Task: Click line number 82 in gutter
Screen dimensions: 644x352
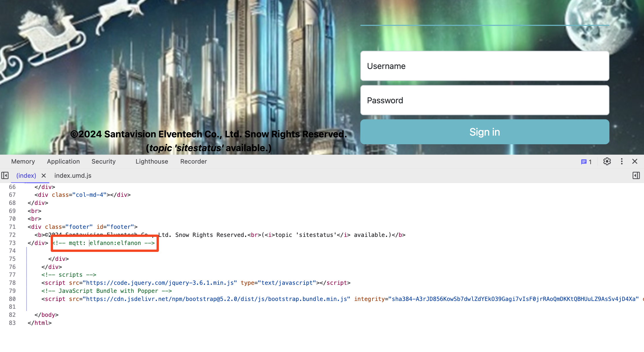Action: (12, 315)
